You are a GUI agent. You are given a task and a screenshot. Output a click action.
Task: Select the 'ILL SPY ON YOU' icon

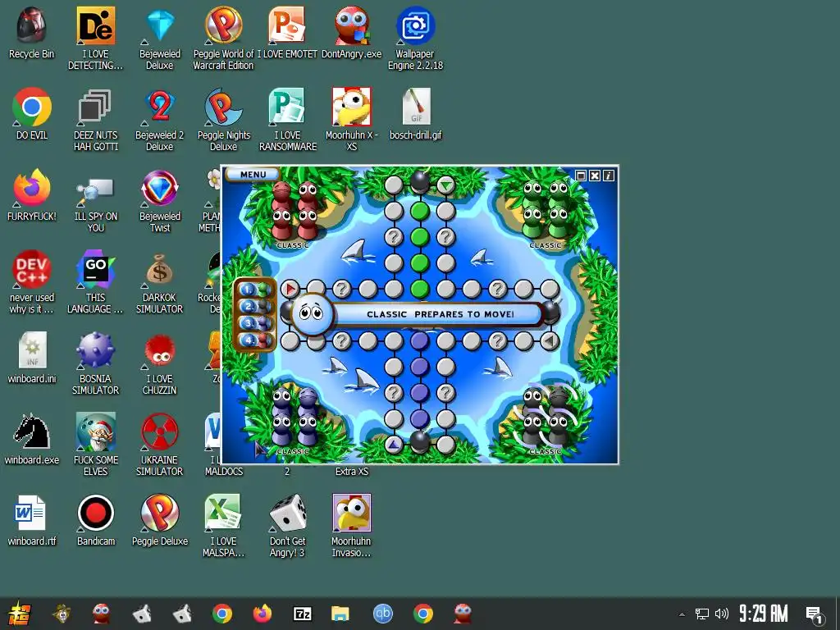coord(95,201)
